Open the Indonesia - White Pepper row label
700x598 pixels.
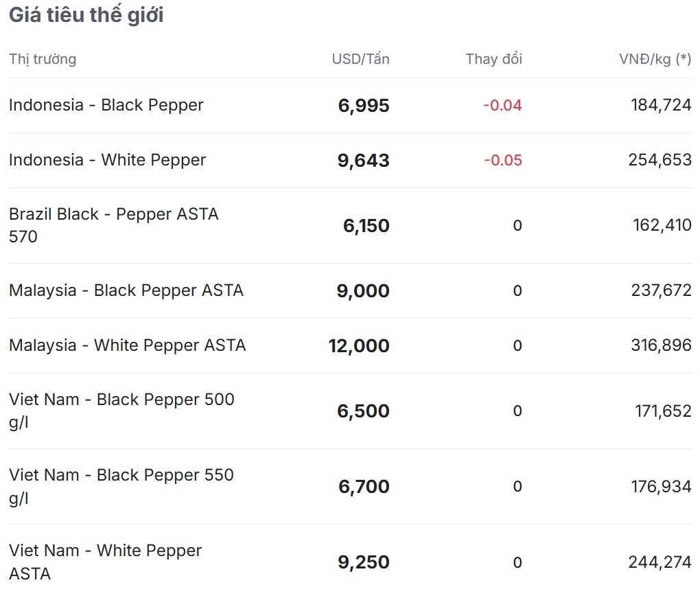click(107, 160)
